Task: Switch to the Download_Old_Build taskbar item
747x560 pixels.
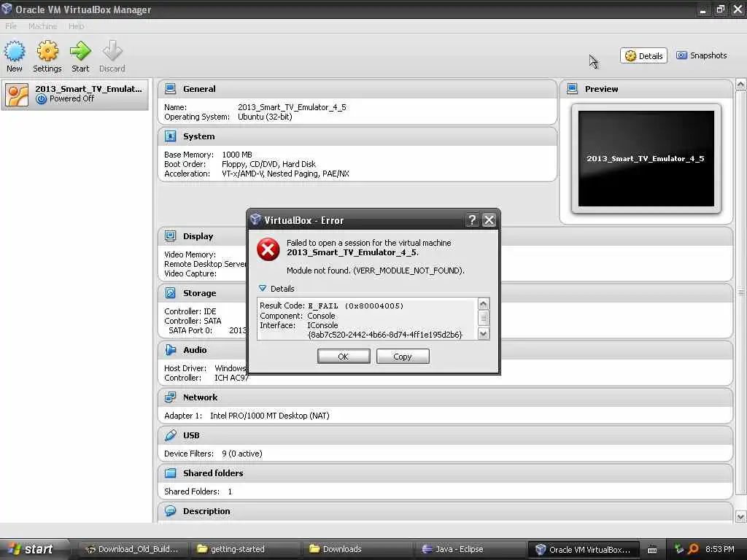Action: point(133,550)
